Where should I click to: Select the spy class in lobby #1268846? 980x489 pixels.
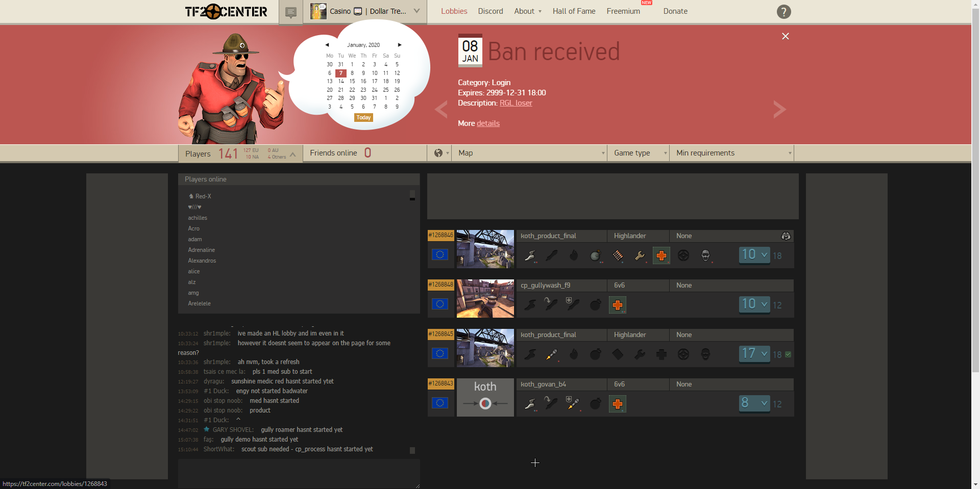(x=705, y=255)
